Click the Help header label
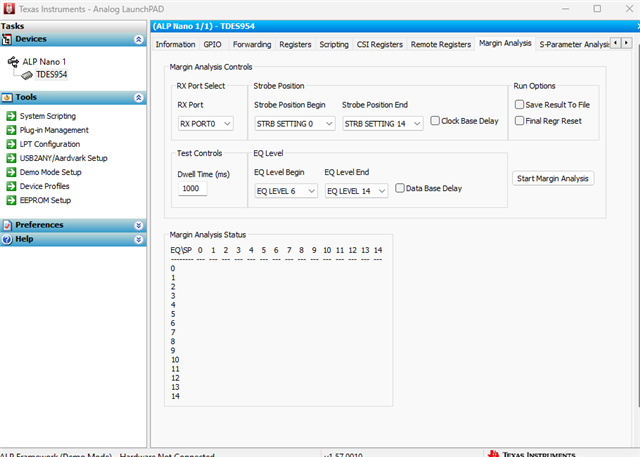The width and height of the screenshot is (640, 457). 24,239
